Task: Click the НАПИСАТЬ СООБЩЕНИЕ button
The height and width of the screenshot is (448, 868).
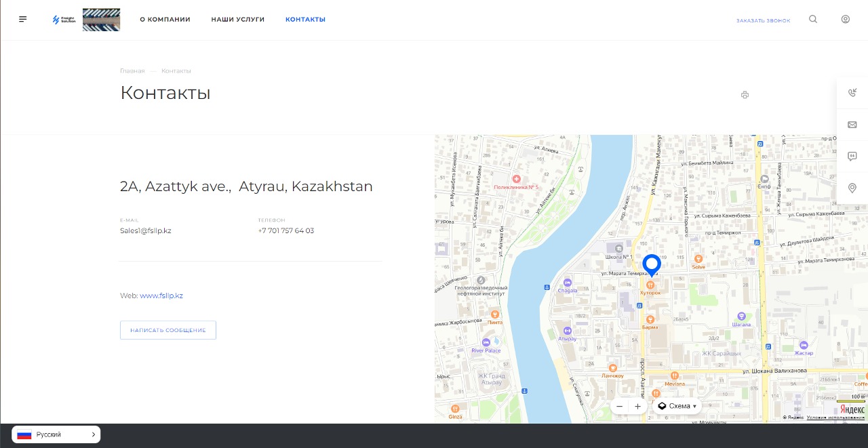Action: click(168, 330)
